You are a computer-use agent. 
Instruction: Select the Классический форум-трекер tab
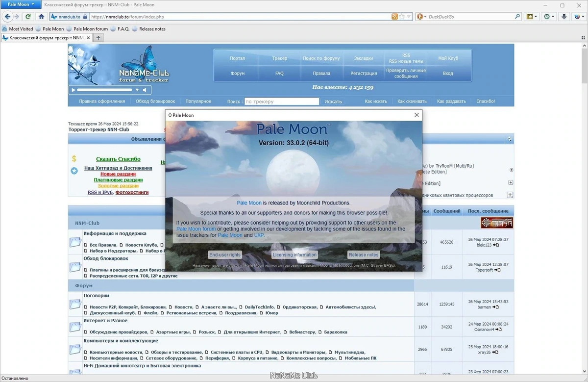pos(47,37)
